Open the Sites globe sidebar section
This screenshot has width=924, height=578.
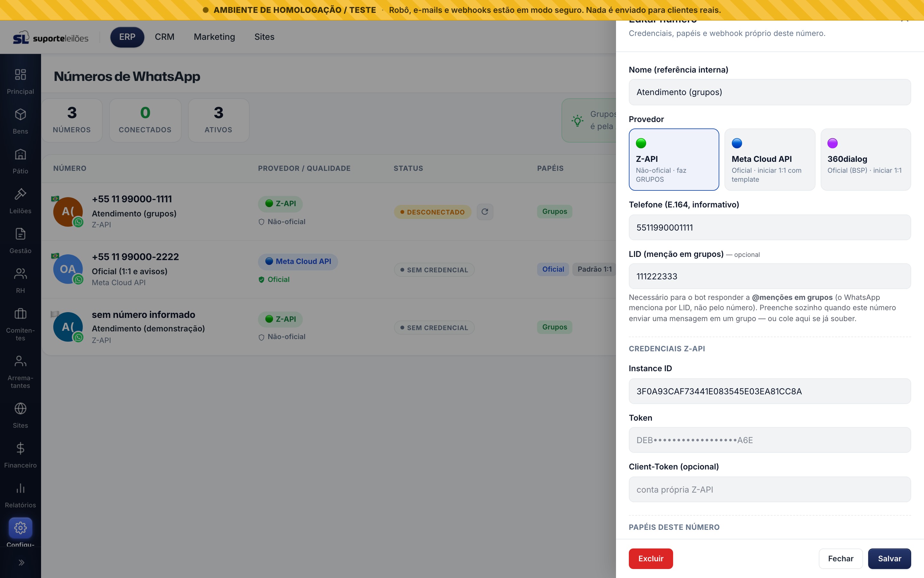click(x=20, y=415)
